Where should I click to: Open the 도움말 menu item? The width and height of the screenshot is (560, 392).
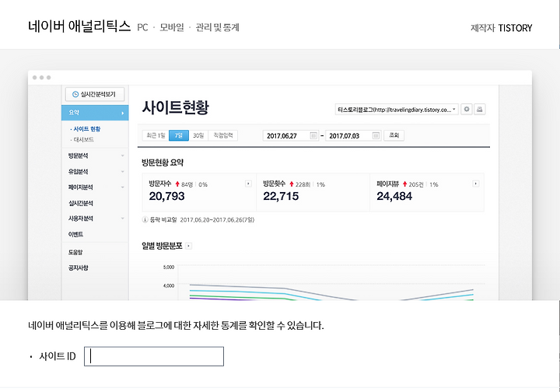(x=75, y=252)
